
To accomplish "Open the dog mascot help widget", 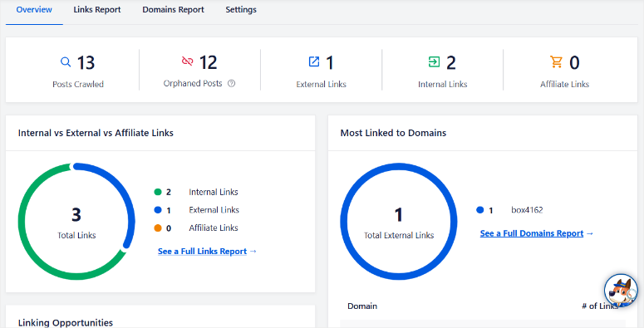I will (621, 291).
